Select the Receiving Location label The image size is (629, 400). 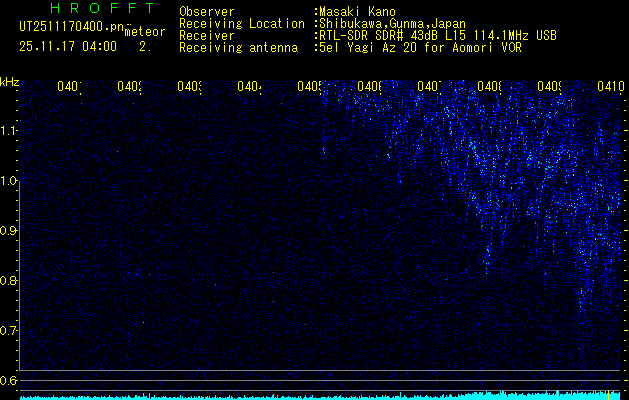point(242,23)
